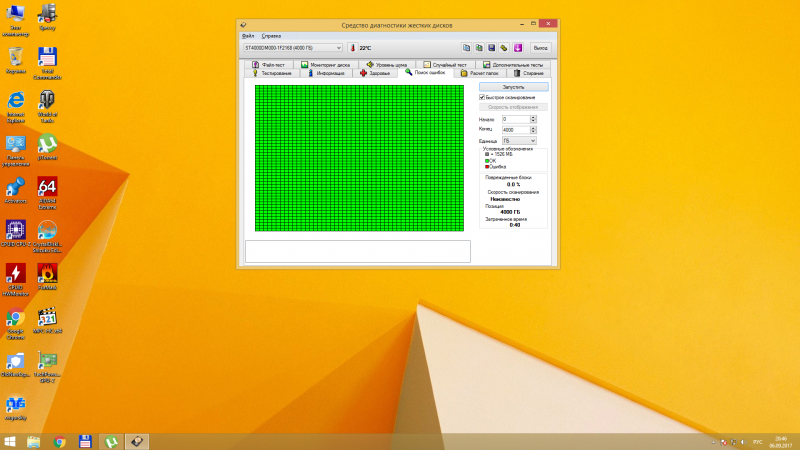Switch to the Здоровье tab

(375, 73)
